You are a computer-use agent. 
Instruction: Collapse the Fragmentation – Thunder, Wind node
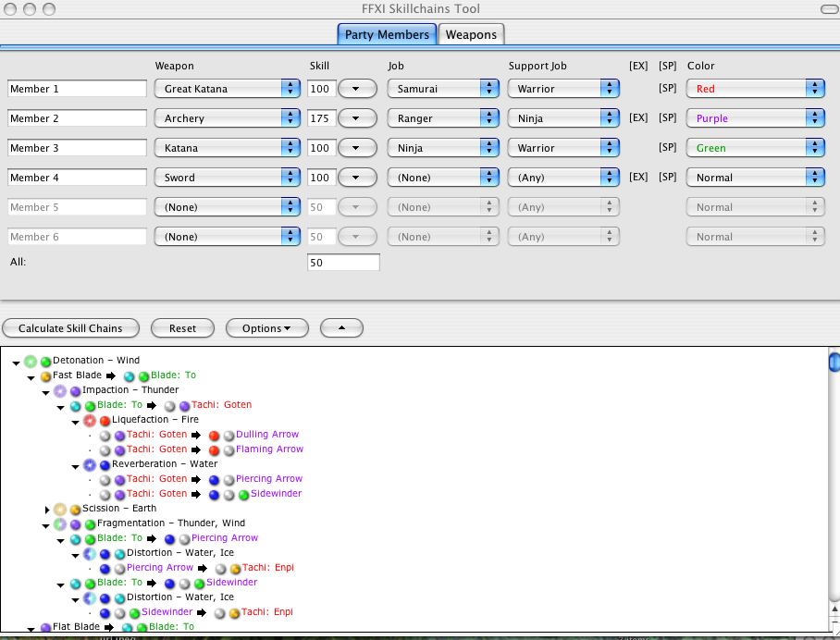(46, 526)
